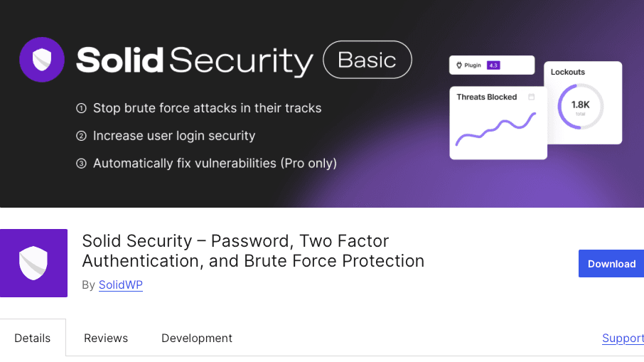Image resolution: width=644 pixels, height=362 pixels.
Task: Click the Solid Security plugin icon thumbnail
Action: [33, 263]
